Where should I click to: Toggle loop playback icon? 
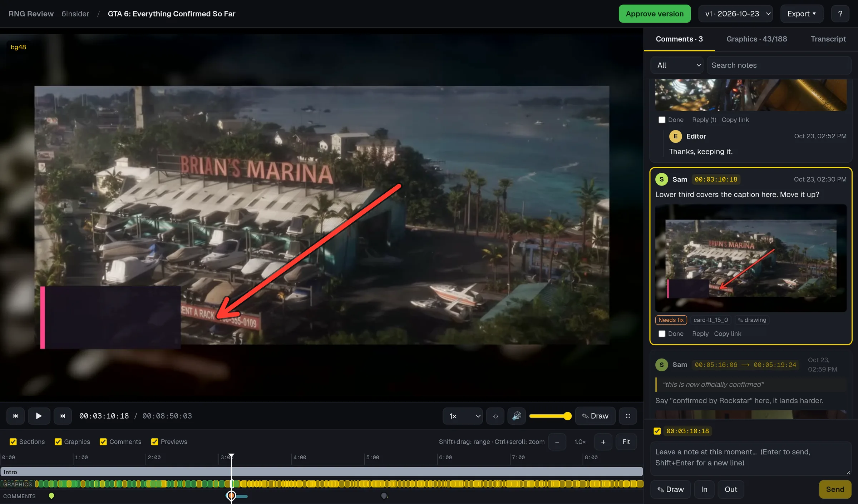pos(495,416)
